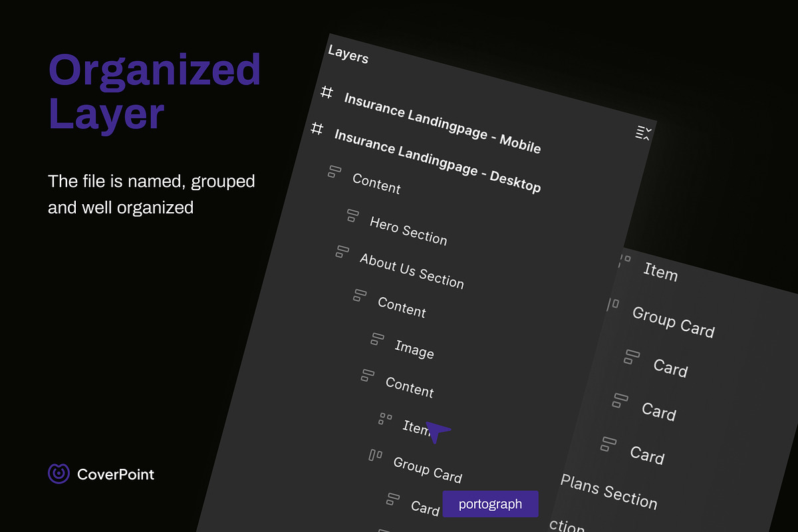This screenshot has width=798, height=532.
Task: Click the CoverPoint brand name
Action: coord(116,474)
